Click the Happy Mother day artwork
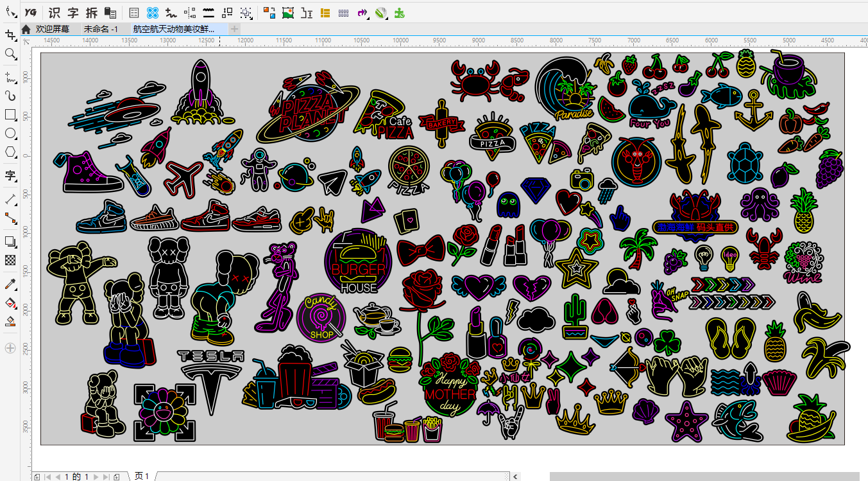The image size is (868, 481). point(451,385)
